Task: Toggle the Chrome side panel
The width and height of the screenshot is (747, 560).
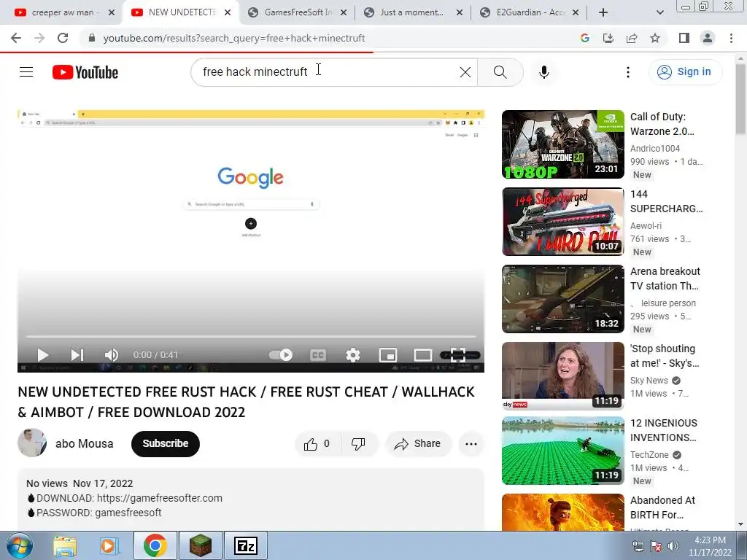Action: tap(684, 38)
